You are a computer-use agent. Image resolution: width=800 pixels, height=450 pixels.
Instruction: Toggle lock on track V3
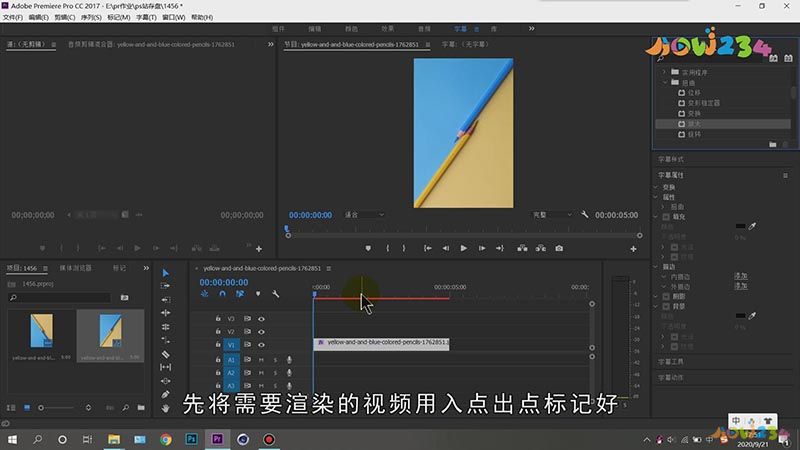(x=218, y=318)
